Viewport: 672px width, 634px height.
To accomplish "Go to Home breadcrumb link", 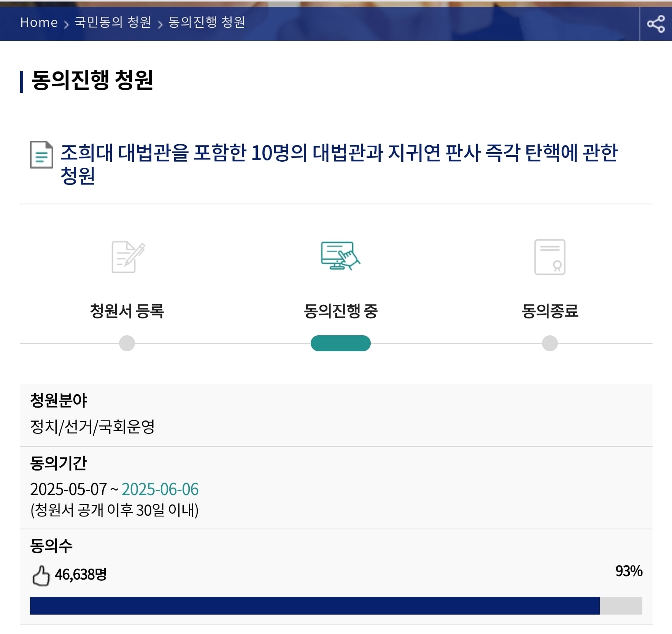I will click(x=39, y=22).
